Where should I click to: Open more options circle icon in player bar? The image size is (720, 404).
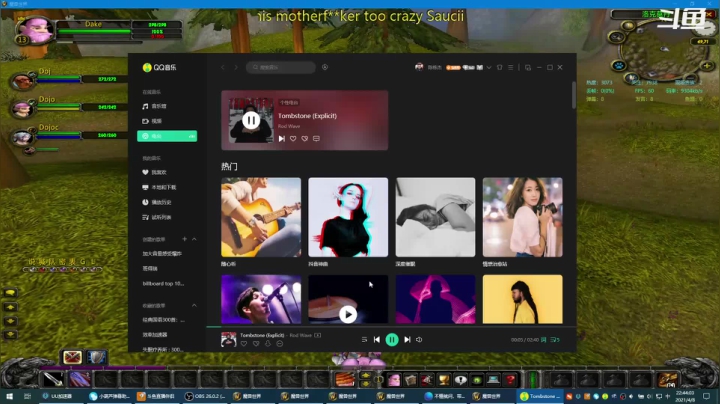pyautogui.click(x=280, y=344)
